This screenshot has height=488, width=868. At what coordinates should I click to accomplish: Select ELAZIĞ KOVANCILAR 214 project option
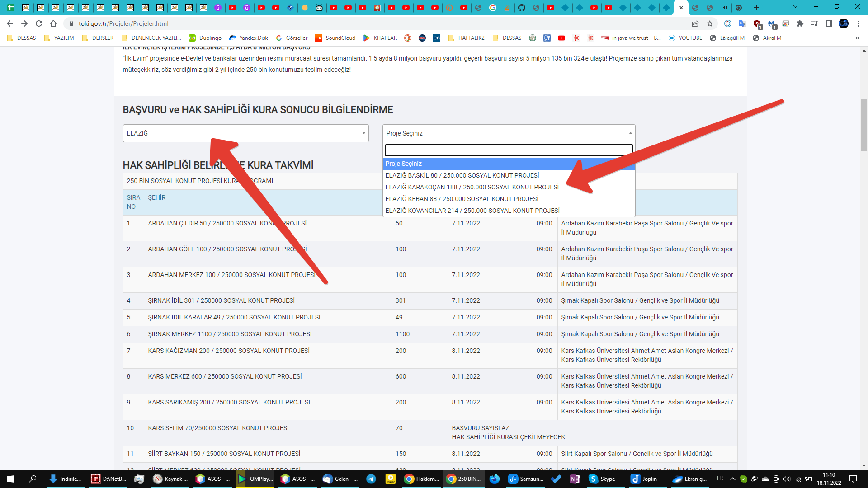[472, 211]
